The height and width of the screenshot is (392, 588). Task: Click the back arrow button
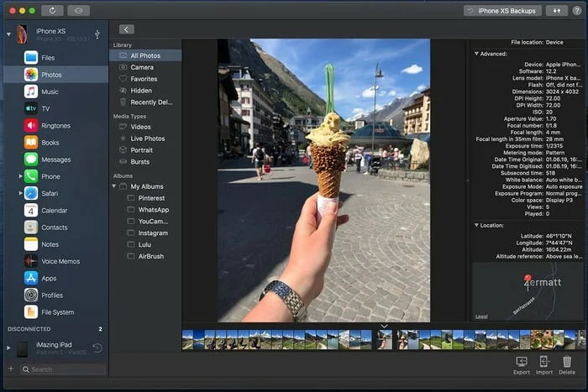(126, 29)
